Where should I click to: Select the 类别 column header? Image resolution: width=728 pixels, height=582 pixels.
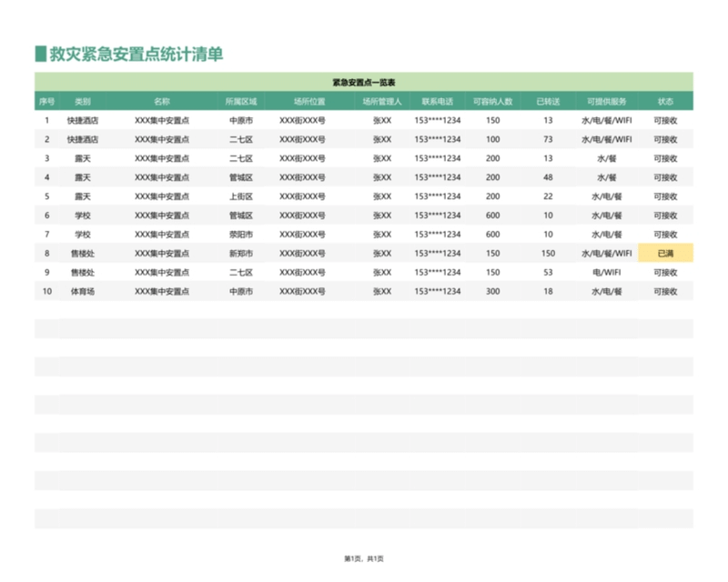click(x=82, y=101)
